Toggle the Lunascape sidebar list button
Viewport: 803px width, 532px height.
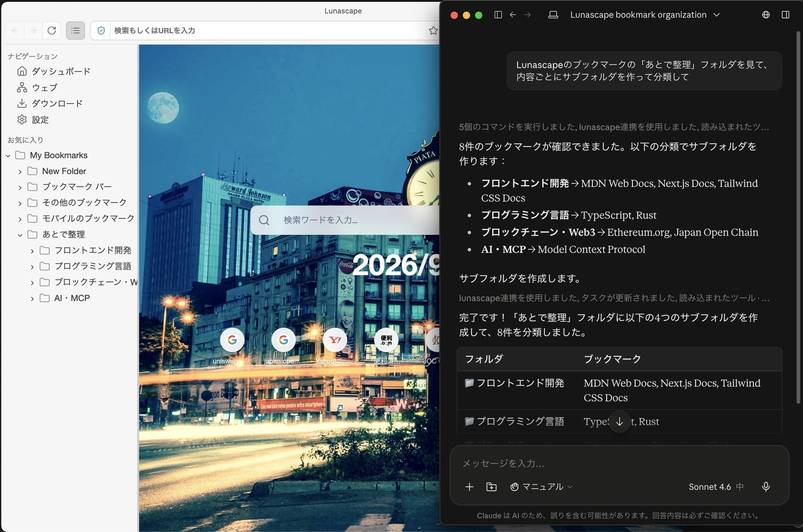pos(75,30)
